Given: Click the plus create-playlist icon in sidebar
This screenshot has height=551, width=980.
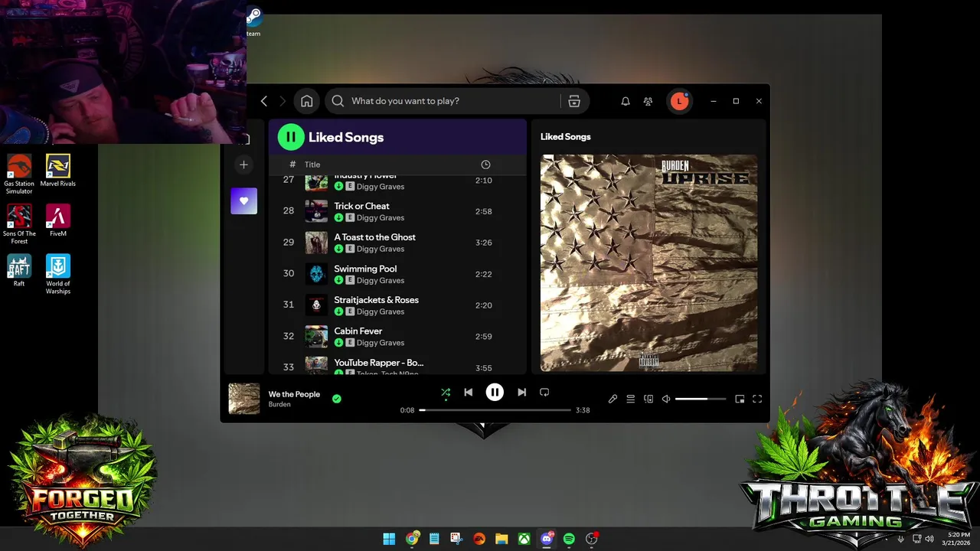Looking at the screenshot, I should coord(243,165).
